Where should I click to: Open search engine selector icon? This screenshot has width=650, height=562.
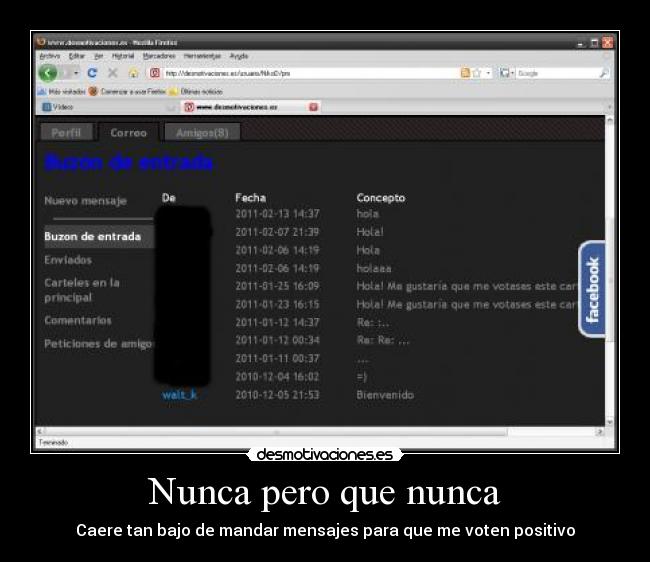(x=505, y=73)
